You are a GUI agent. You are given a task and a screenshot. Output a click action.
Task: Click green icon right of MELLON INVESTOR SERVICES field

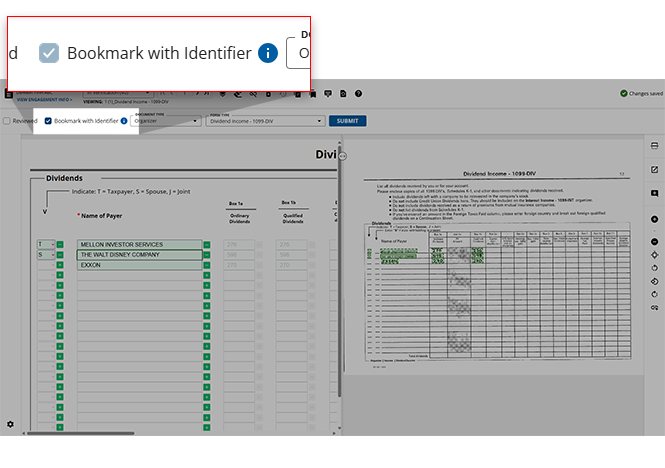pyautogui.click(x=207, y=245)
